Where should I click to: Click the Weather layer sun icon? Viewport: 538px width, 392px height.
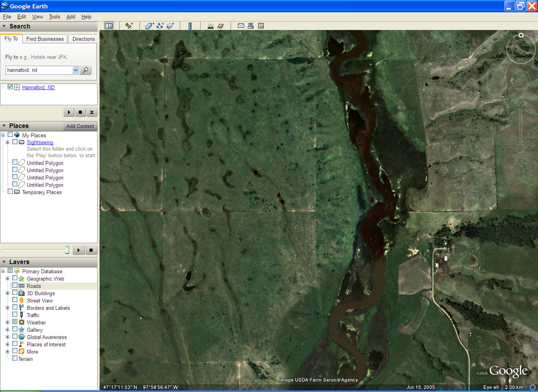pyautogui.click(x=22, y=322)
